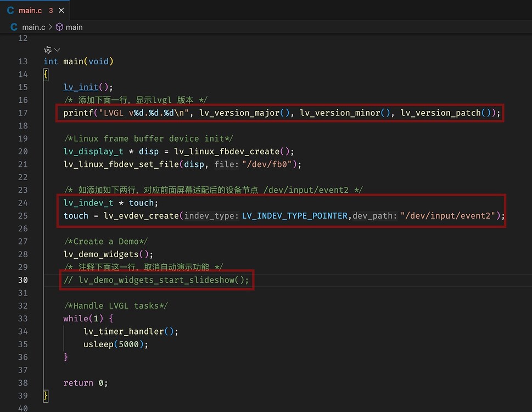Open the chevron dropdown beside the Copilot icon
Image resolution: width=532 pixels, height=412 pixels.
tap(57, 49)
